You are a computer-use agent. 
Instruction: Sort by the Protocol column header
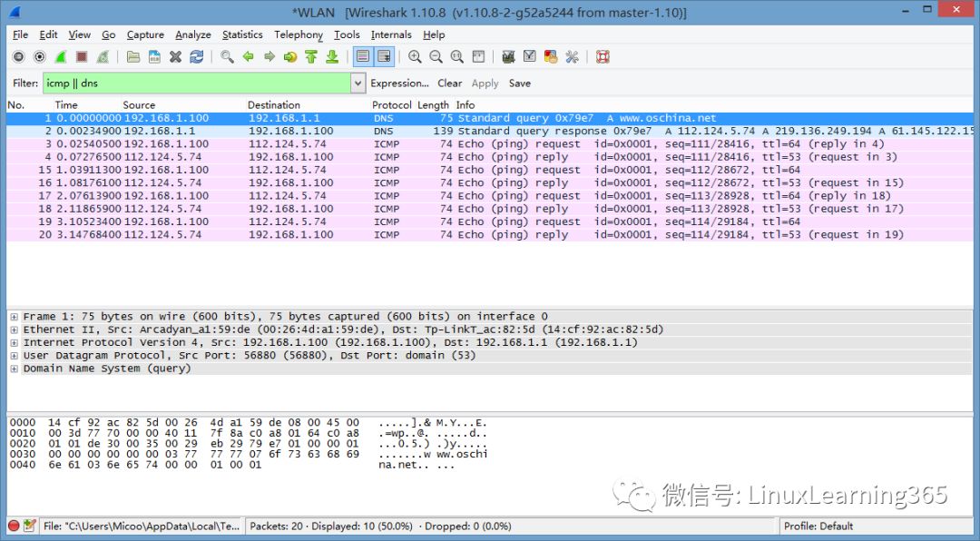392,105
